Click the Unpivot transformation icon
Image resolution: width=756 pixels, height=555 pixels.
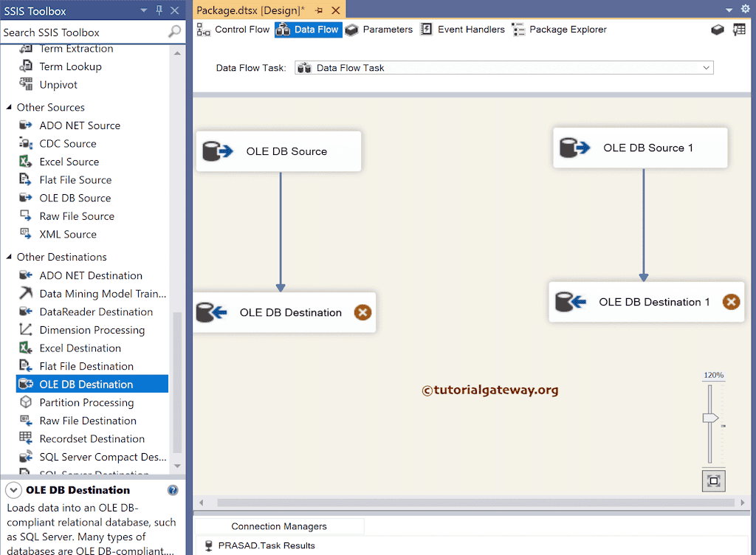coord(26,84)
